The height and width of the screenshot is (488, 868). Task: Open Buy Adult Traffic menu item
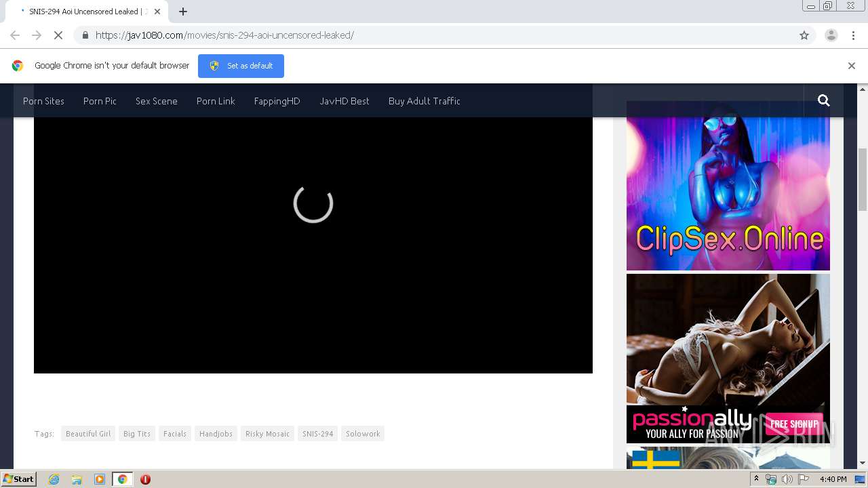pos(425,101)
